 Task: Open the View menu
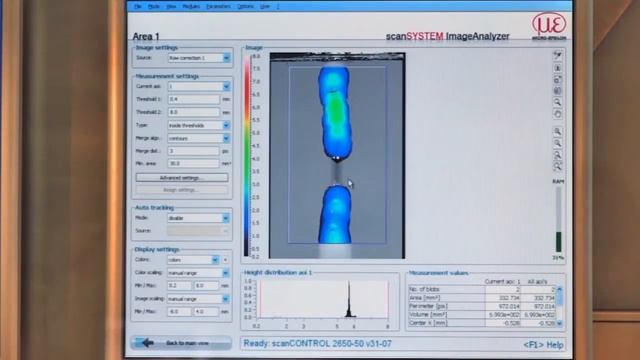click(171, 7)
